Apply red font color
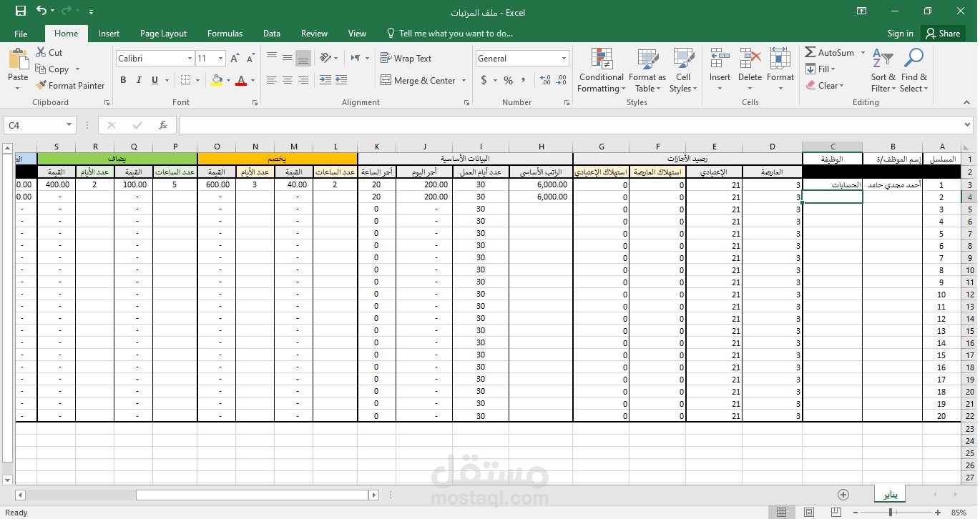This screenshot has width=980, height=519. (242, 80)
